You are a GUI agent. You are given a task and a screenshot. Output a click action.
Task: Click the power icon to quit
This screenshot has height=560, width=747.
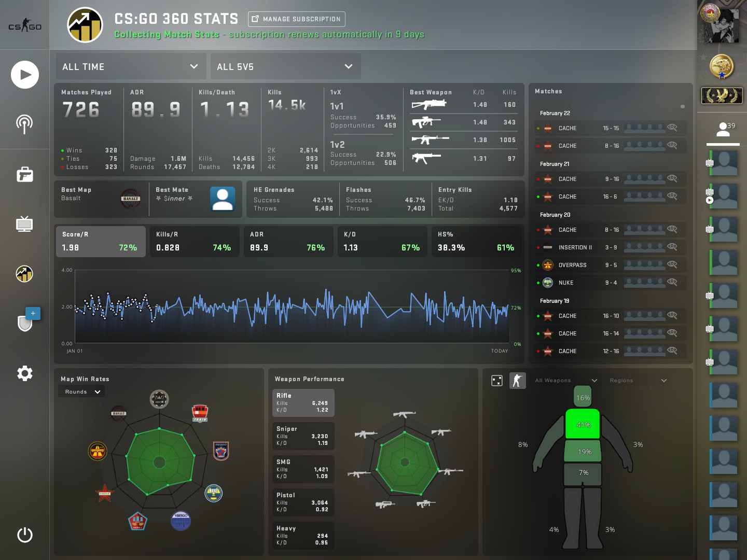pyautogui.click(x=24, y=535)
